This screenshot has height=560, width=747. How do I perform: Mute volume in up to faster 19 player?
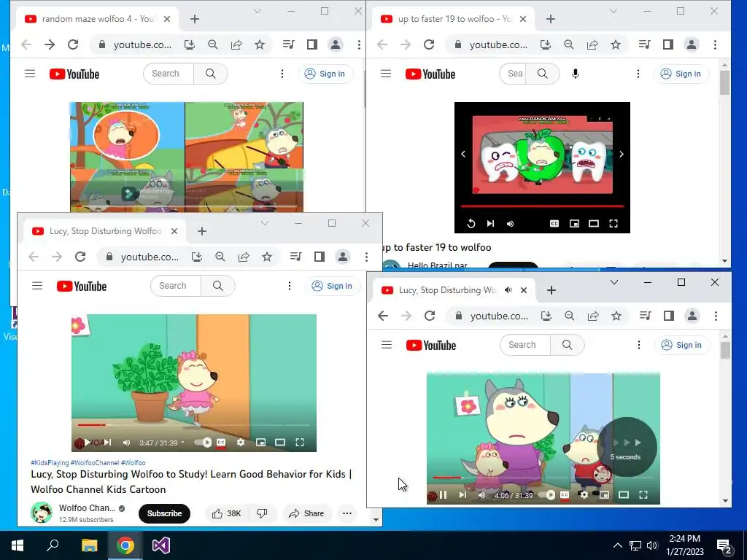pos(510,223)
